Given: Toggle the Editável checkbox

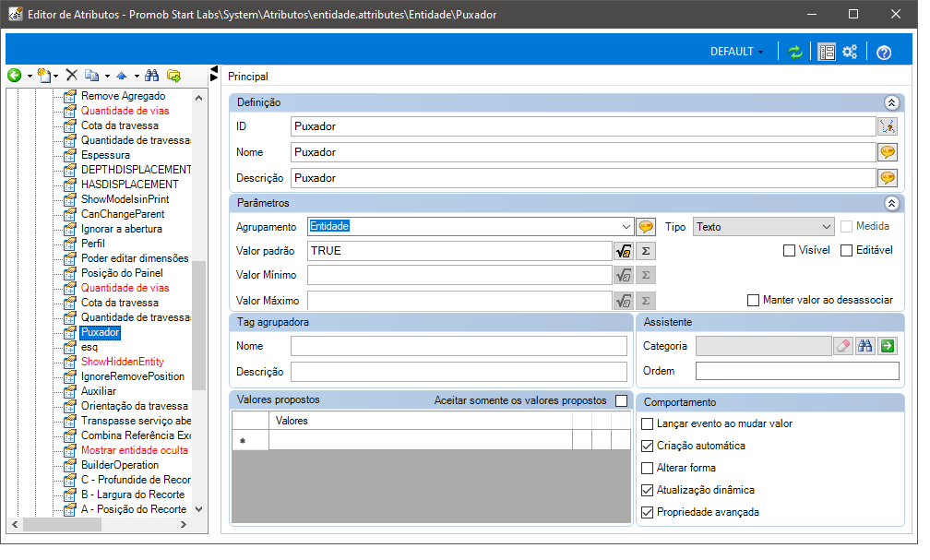Looking at the screenshot, I should point(846,250).
